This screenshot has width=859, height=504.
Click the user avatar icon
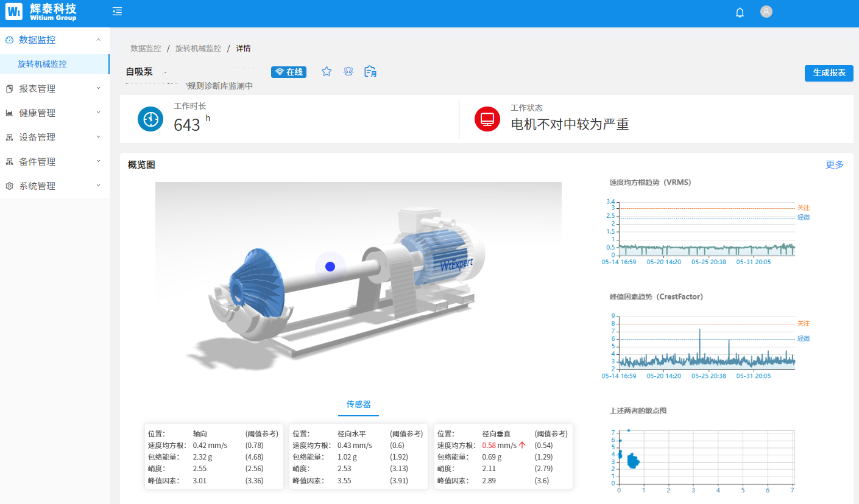(766, 12)
